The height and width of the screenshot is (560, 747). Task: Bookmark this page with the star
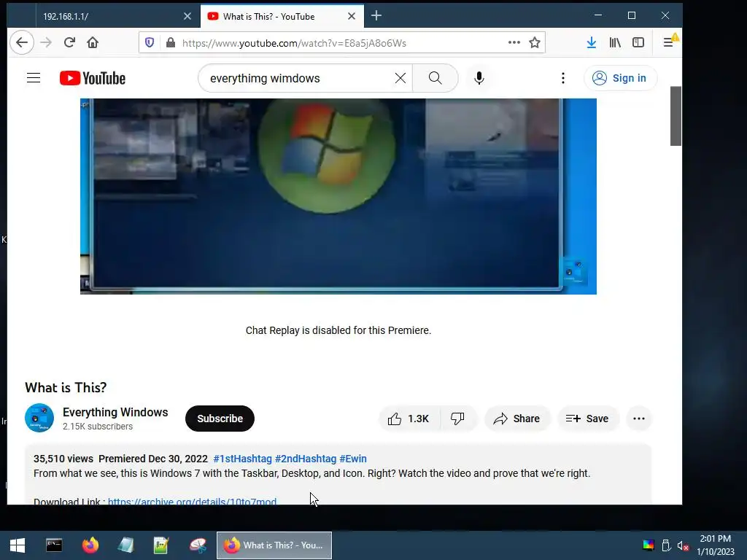535,43
